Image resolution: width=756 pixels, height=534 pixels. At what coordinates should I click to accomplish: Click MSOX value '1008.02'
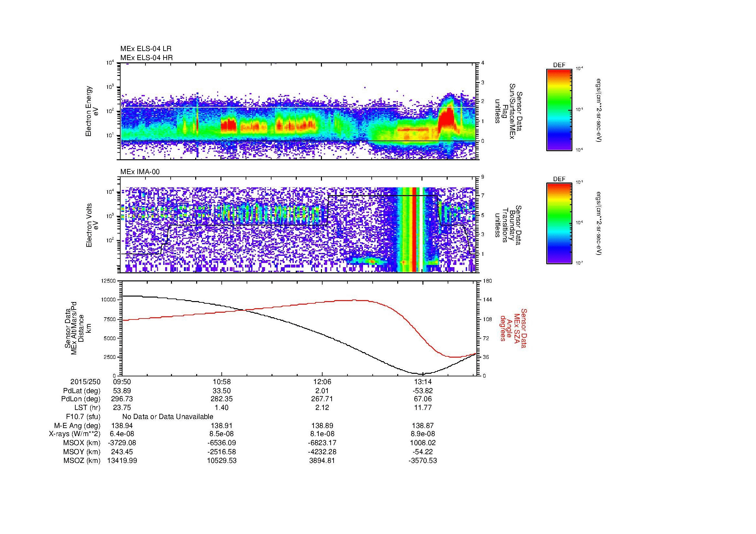pyautogui.click(x=422, y=443)
